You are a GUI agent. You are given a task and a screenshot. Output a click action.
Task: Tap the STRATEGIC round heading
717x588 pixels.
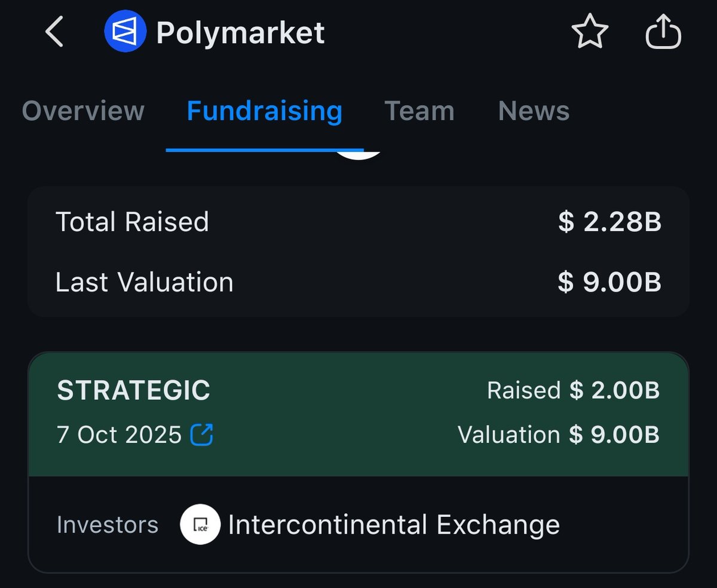click(x=133, y=390)
